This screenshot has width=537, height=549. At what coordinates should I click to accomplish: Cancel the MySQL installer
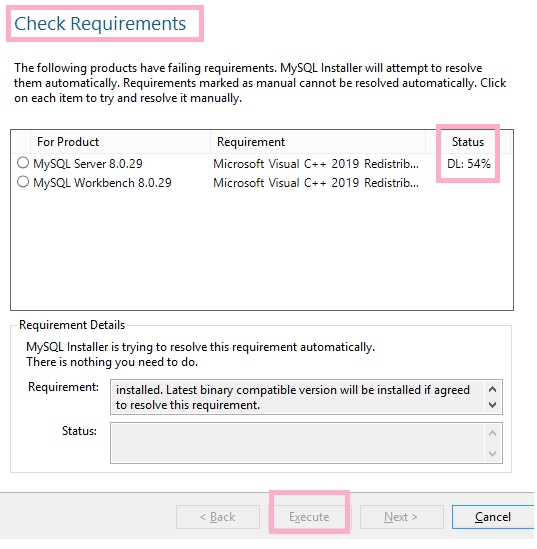pos(493,517)
